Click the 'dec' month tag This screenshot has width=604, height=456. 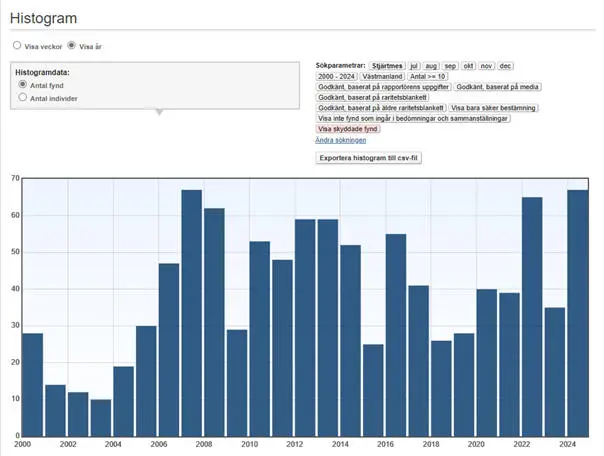(x=506, y=65)
